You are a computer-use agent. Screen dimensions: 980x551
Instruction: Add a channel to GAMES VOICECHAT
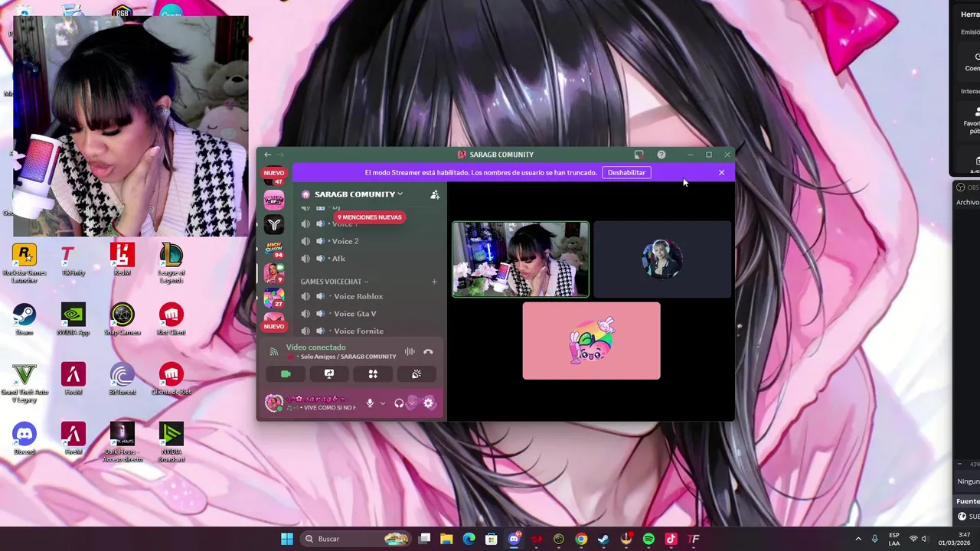point(434,282)
